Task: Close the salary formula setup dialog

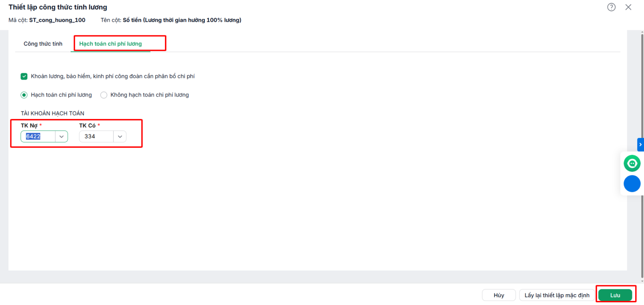Action: click(628, 7)
